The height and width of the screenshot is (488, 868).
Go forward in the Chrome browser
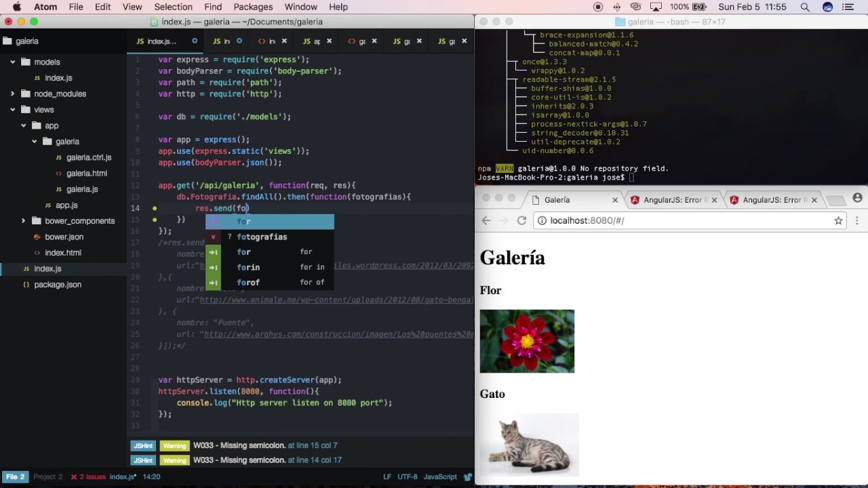pos(504,220)
